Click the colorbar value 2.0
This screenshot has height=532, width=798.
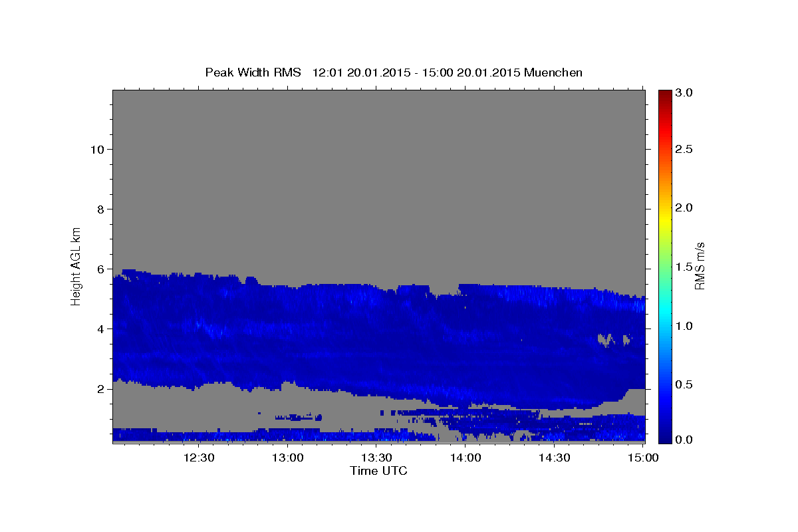click(684, 207)
